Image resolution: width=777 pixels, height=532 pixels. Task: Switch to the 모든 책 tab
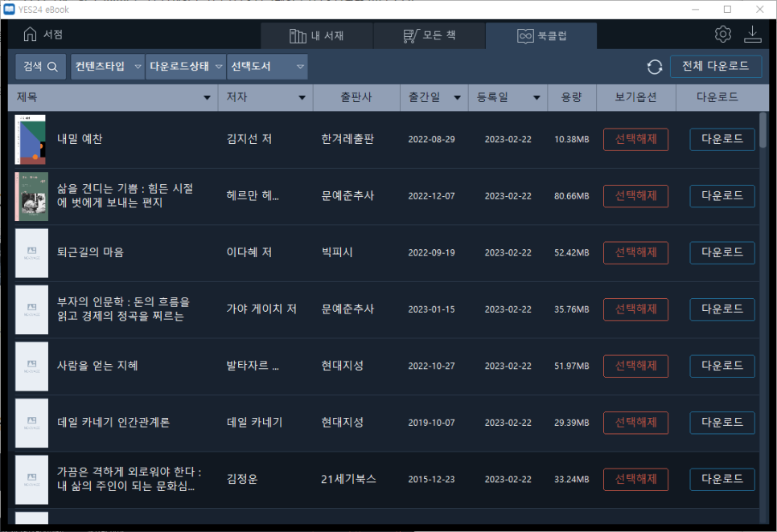point(430,35)
